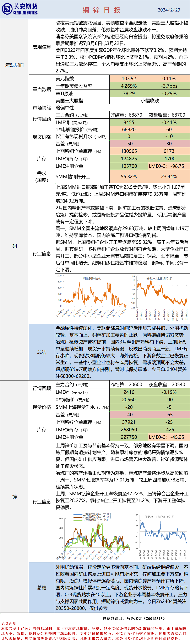Click zinc LME注册仓单 value 227750
This screenshot has width=190, height=644.
129,437
